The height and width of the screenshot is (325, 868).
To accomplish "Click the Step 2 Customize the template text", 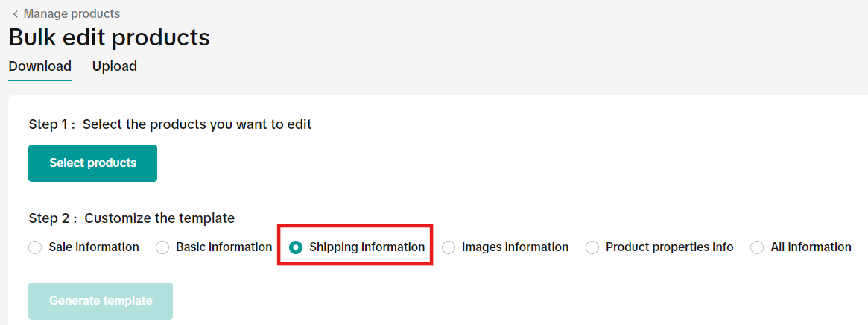I will click(132, 218).
